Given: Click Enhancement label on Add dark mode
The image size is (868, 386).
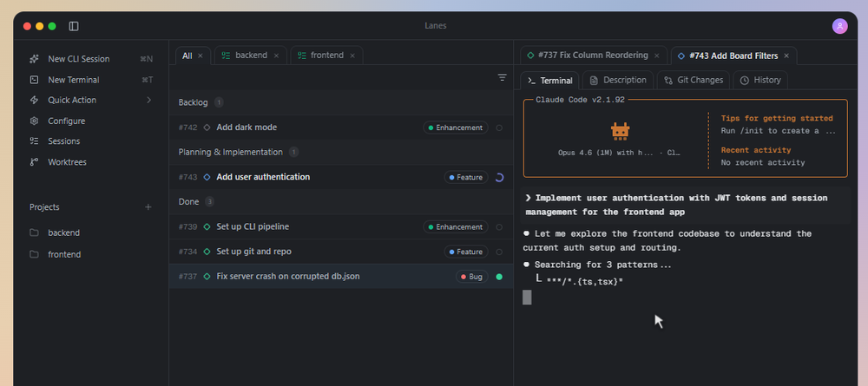Looking at the screenshot, I should click(456, 128).
